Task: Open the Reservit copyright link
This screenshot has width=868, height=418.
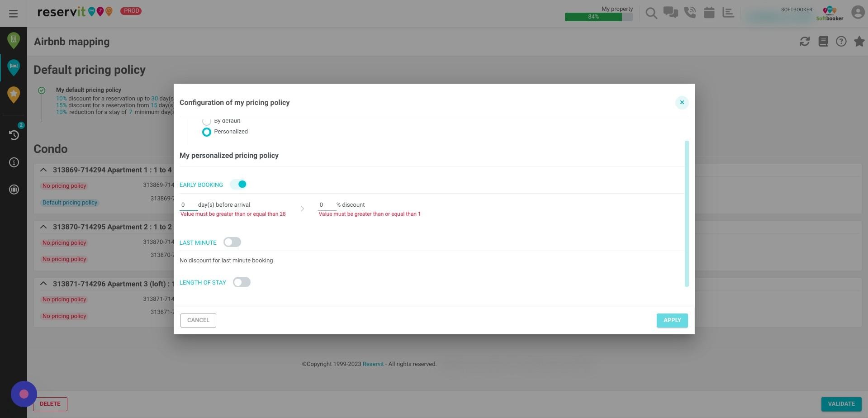Action: (x=373, y=364)
